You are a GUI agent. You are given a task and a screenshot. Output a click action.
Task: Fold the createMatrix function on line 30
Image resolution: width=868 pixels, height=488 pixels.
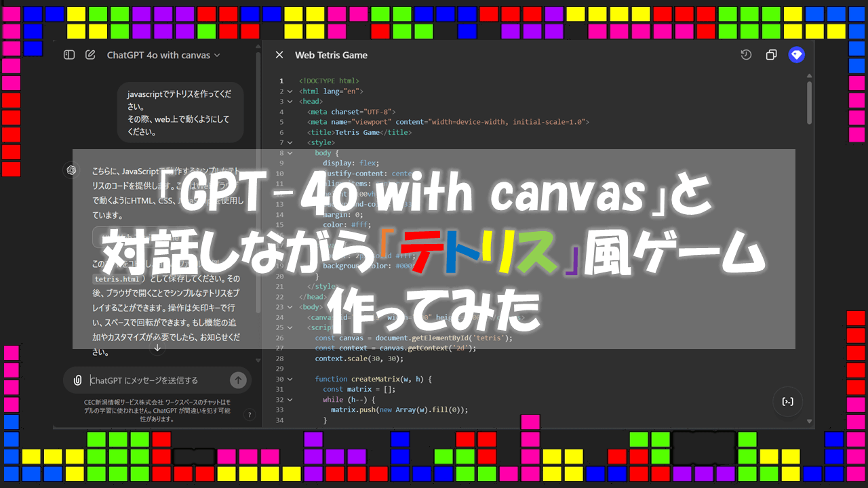point(290,379)
